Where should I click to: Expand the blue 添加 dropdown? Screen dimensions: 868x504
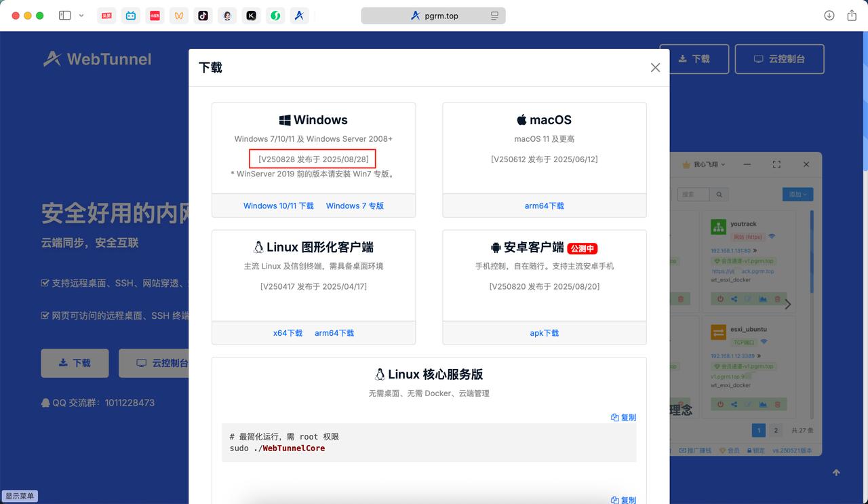[x=797, y=193]
